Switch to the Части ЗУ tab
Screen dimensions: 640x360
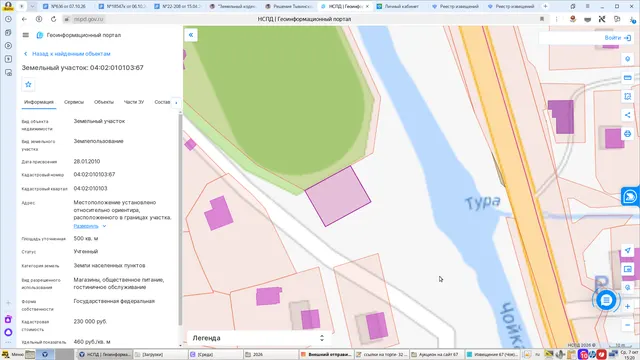134,102
